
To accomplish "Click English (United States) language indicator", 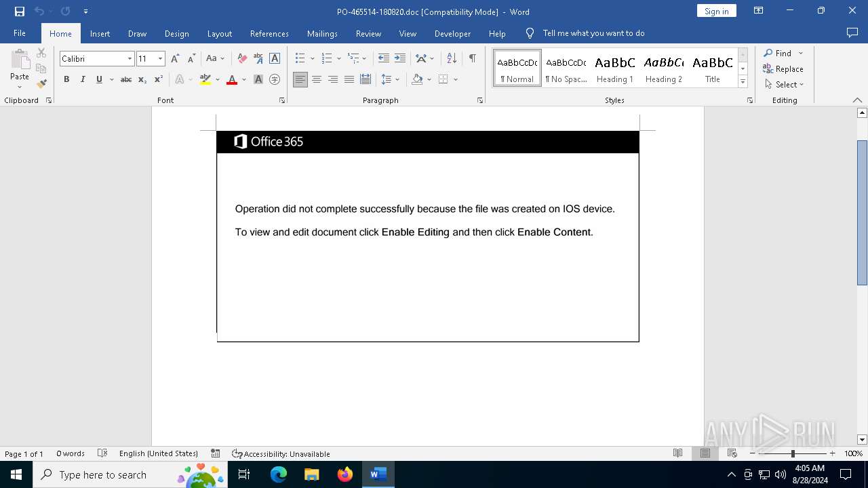I will (x=159, y=453).
